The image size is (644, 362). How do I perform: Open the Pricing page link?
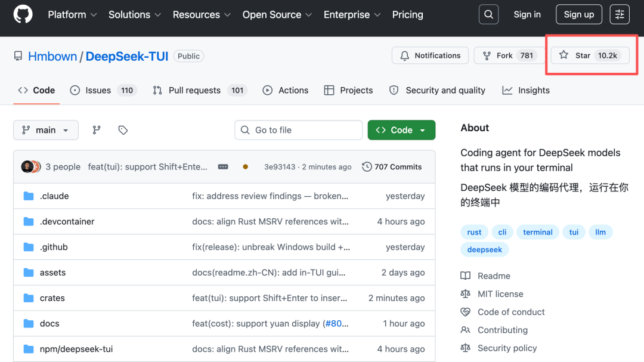[x=407, y=15]
